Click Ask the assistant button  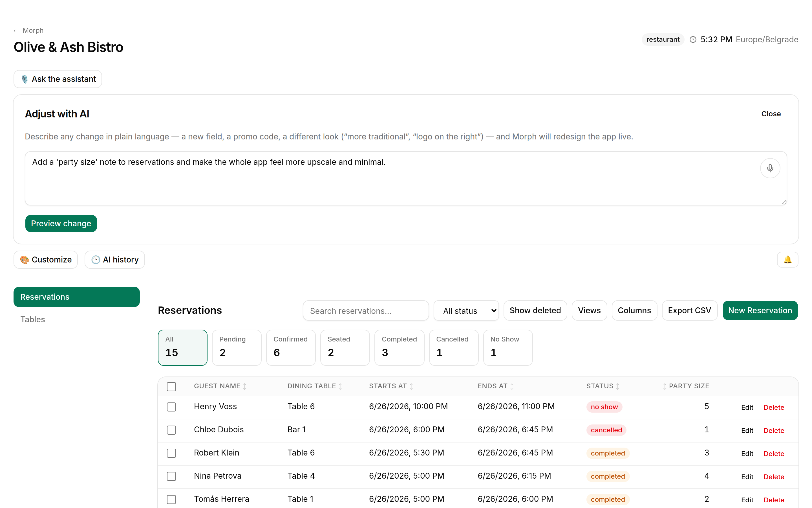[x=58, y=79]
